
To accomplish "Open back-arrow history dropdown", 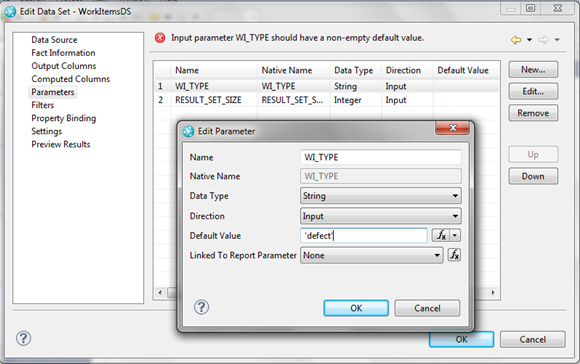I will (529, 40).
